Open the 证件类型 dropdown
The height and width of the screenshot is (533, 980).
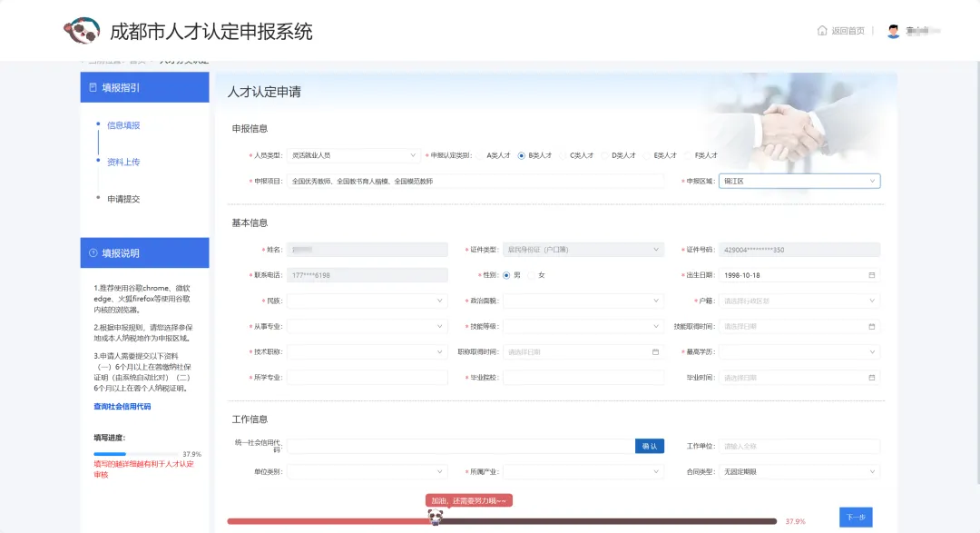(583, 250)
